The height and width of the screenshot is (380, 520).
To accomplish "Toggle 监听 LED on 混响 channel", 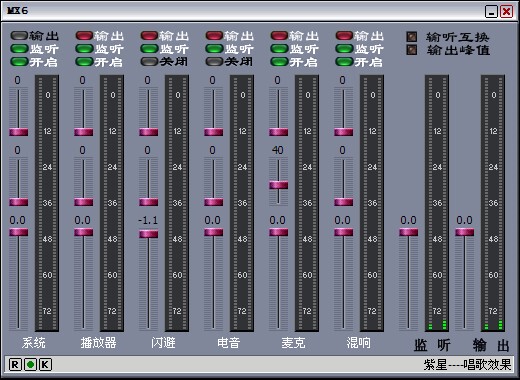I will pyautogui.click(x=344, y=49).
